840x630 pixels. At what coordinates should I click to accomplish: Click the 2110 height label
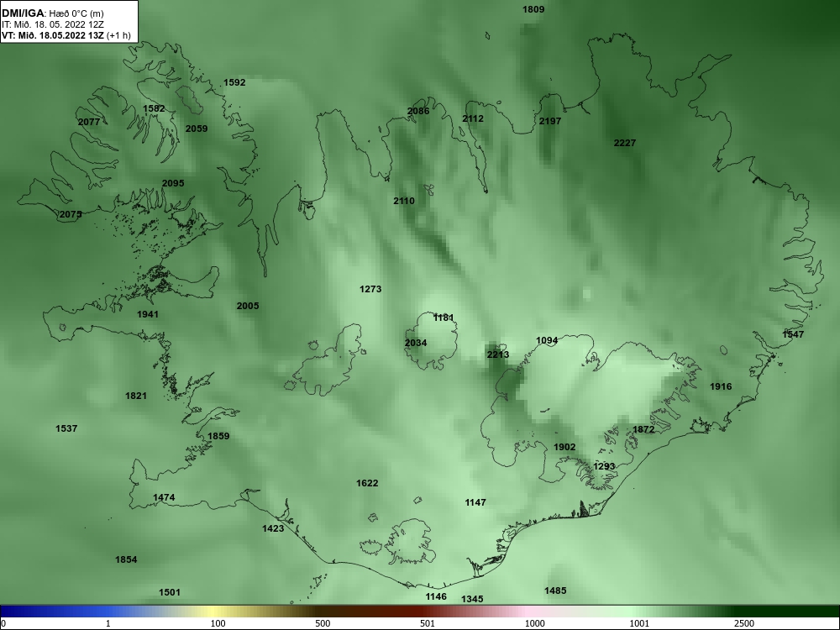coord(404,201)
